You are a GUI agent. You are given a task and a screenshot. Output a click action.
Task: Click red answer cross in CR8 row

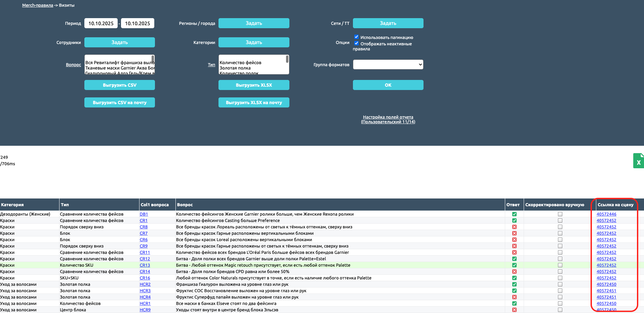pos(514,227)
